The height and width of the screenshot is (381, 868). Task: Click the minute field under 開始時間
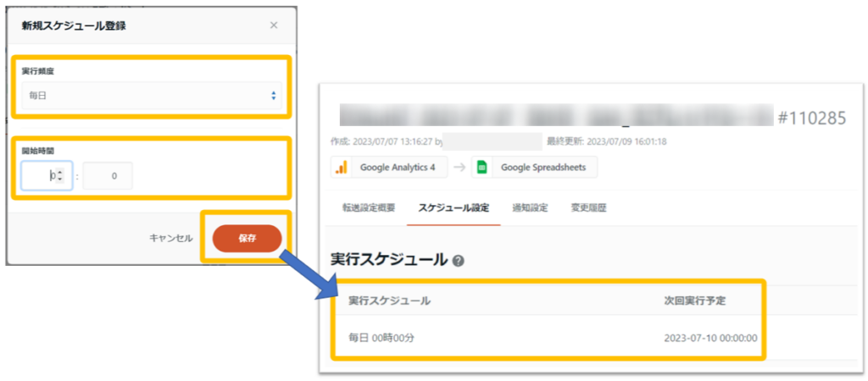pyautogui.click(x=107, y=176)
